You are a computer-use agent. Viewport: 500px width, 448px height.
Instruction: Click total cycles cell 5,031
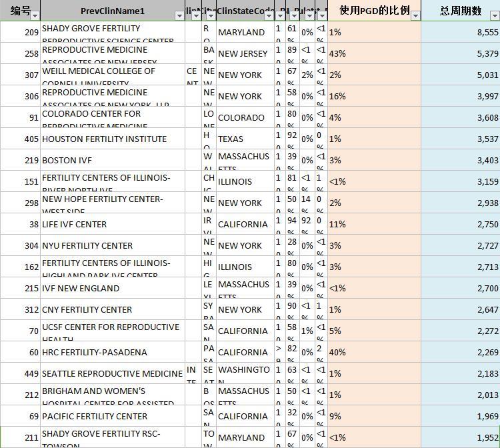(x=461, y=75)
